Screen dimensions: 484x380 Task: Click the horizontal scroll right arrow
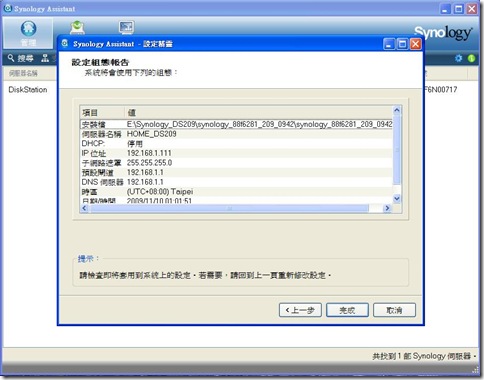click(x=387, y=208)
